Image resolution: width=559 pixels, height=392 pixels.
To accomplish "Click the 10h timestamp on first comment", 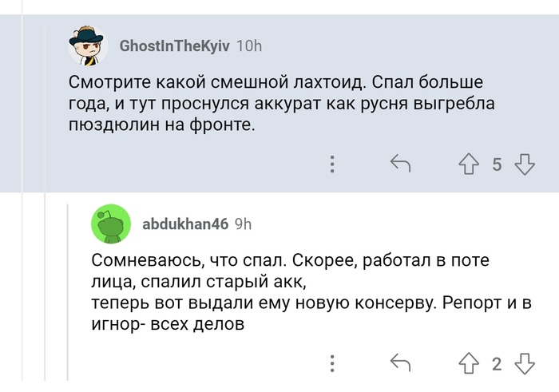I will (x=249, y=46).
